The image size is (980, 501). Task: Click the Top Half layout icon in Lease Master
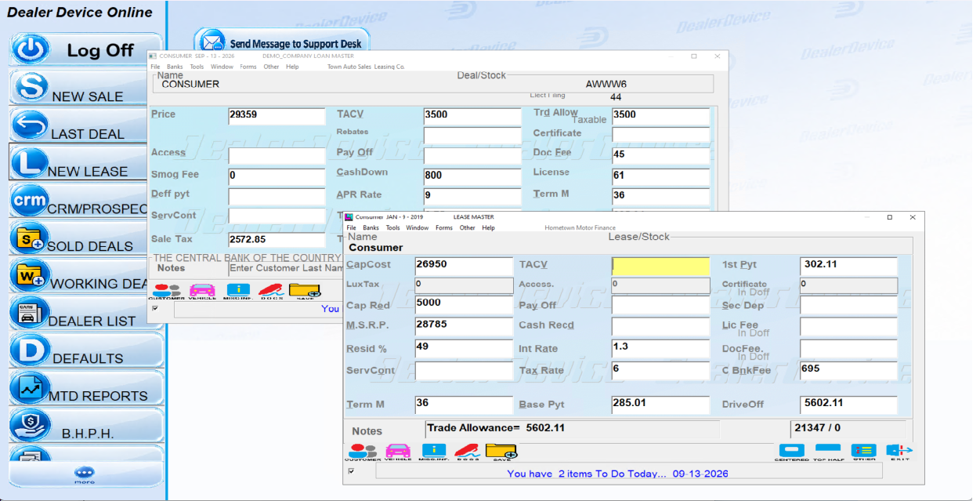pyautogui.click(x=827, y=452)
